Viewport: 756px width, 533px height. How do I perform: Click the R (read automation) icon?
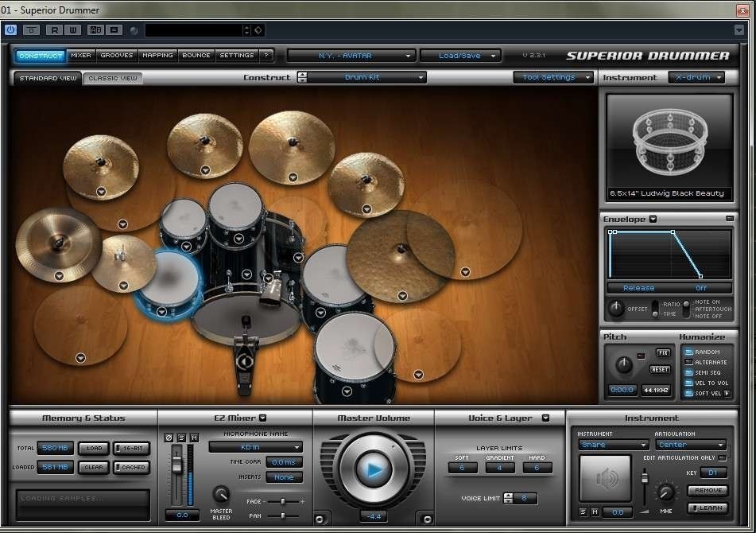(x=55, y=30)
